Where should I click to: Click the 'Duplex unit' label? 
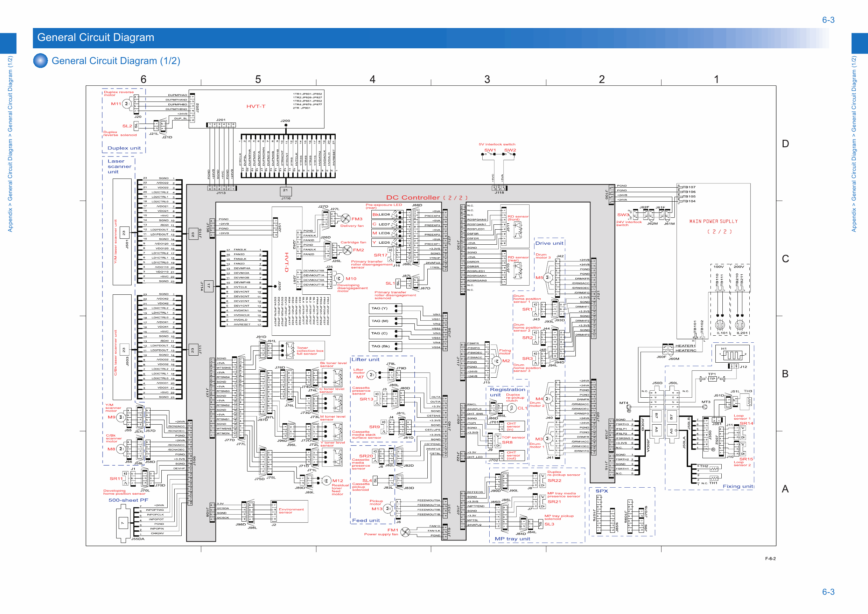point(124,148)
